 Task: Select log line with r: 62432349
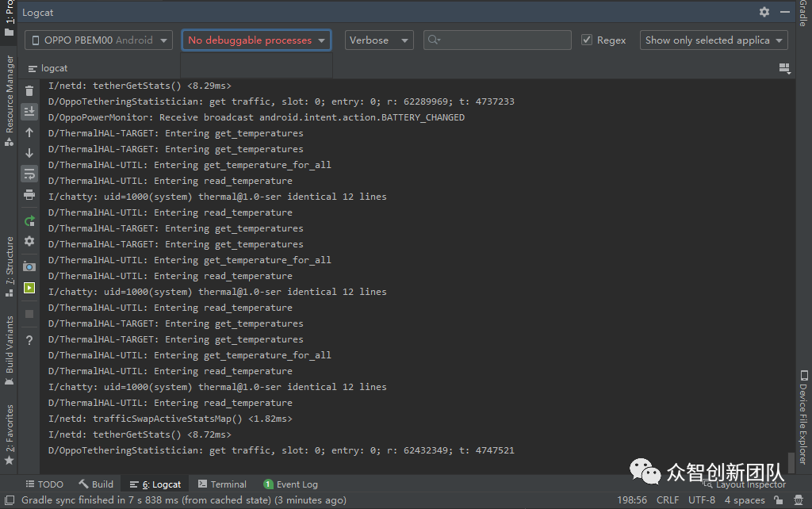click(x=282, y=450)
